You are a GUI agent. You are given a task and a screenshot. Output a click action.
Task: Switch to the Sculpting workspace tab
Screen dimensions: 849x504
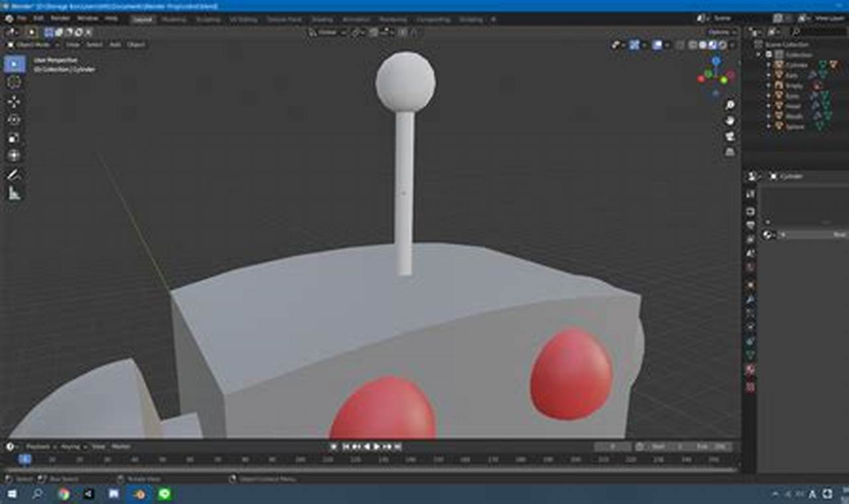pos(208,20)
